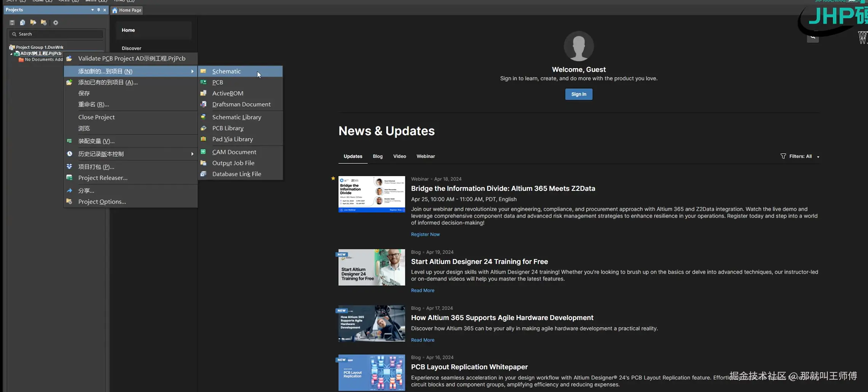Open the PCB Layout Replication thumbnail

pyautogui.click(x=372, y=372)
